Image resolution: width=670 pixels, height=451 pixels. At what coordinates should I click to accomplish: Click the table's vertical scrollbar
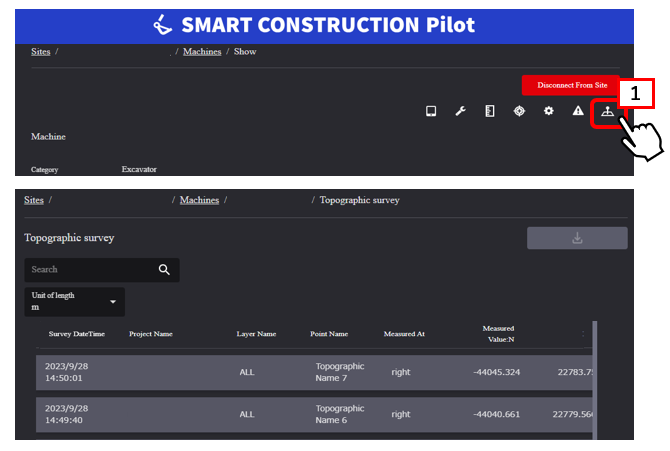tap(594, 380)
